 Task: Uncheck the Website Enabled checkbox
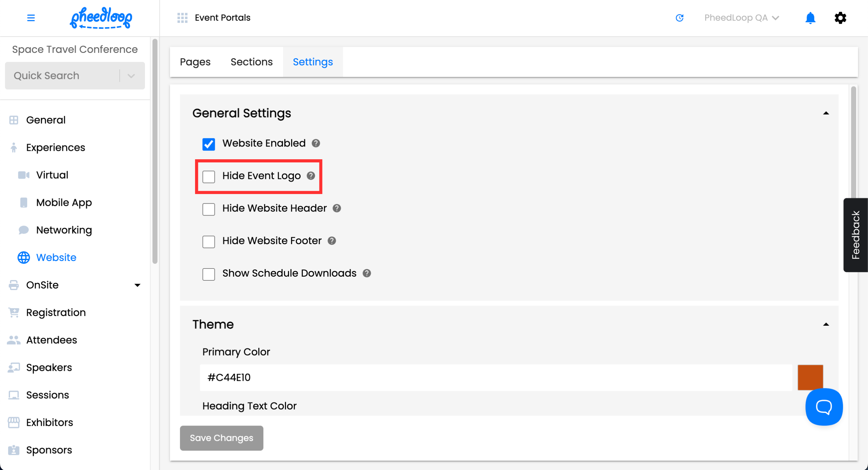coord(209,144)
